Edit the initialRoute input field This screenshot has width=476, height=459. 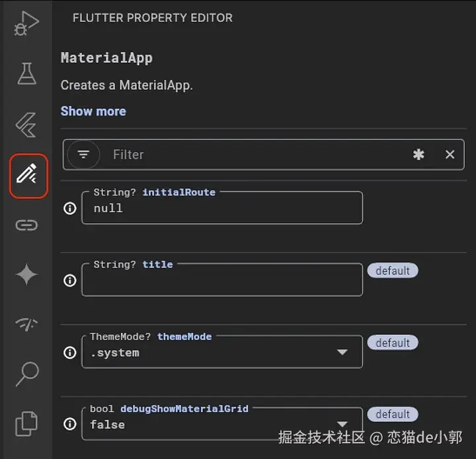point(222,208)
